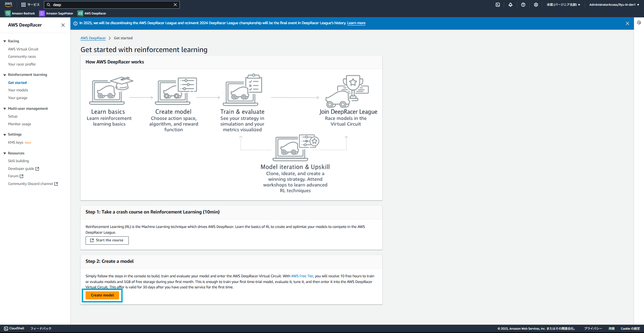Click the Create model illustration

point(177,91)
